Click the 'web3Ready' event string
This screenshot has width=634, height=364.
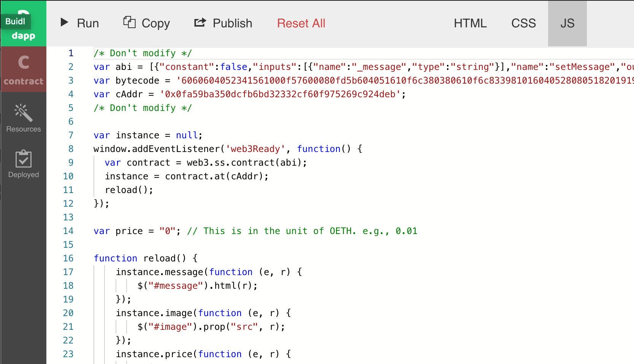(255, 149)
